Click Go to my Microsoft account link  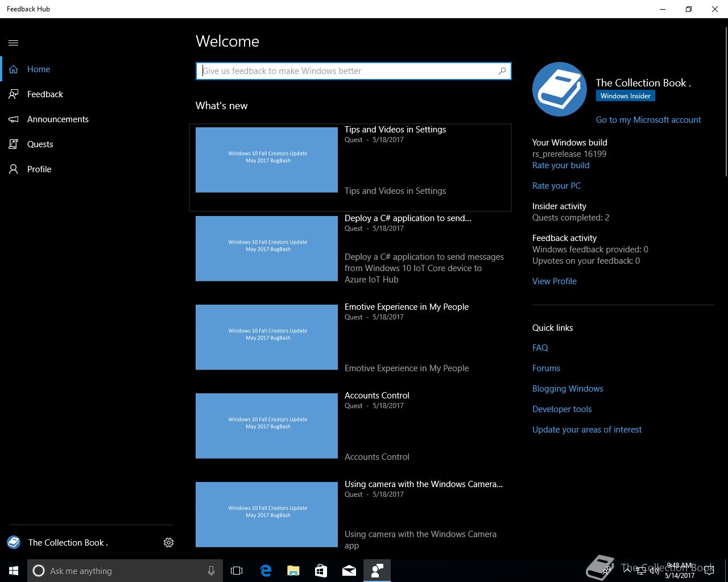point(648,120)
